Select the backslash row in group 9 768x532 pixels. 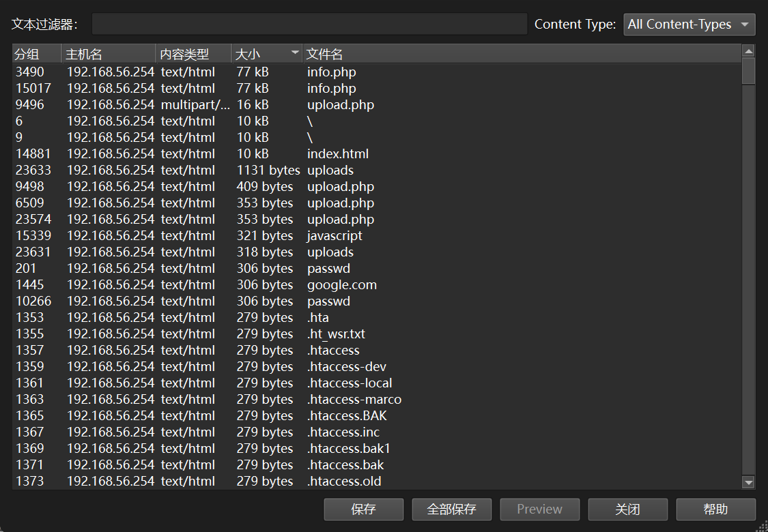click(377, 138)
